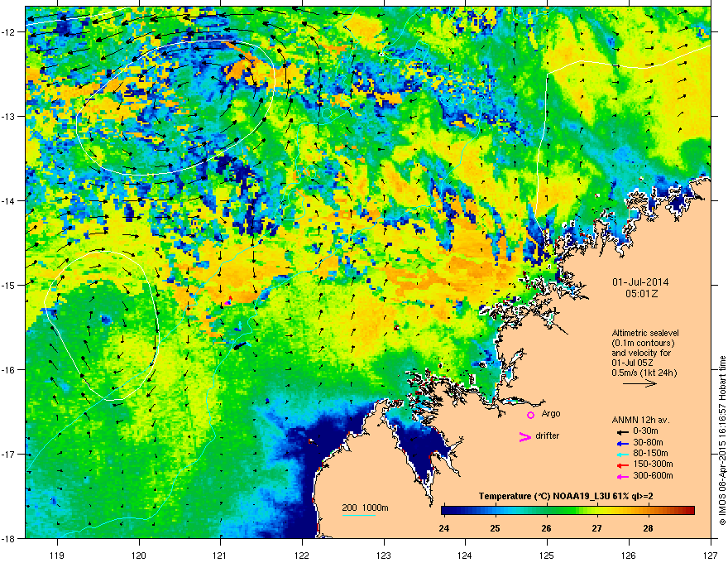This screenshot has height=563, width=728.
Task: Click latitude axis label "-13"
Action: tap(8, 116)
